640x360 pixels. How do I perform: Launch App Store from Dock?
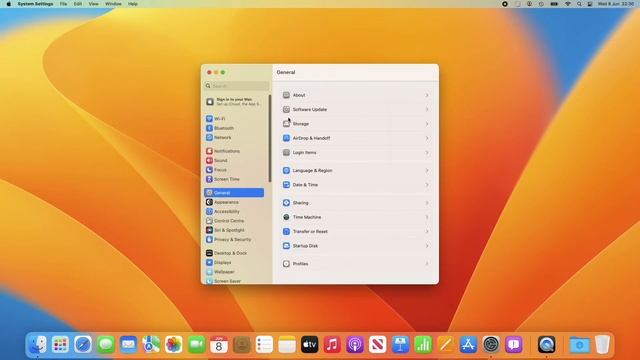468,344
